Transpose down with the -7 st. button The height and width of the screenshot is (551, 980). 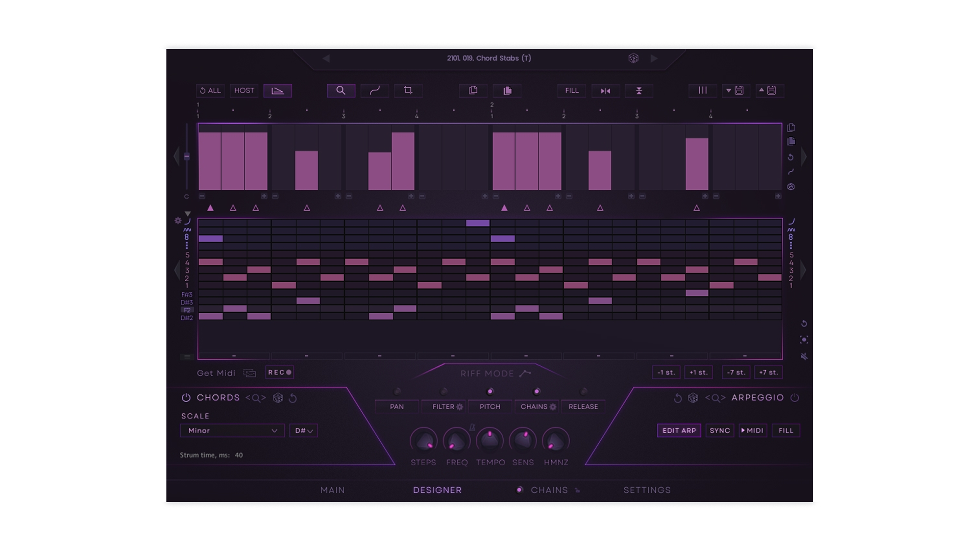736,372
